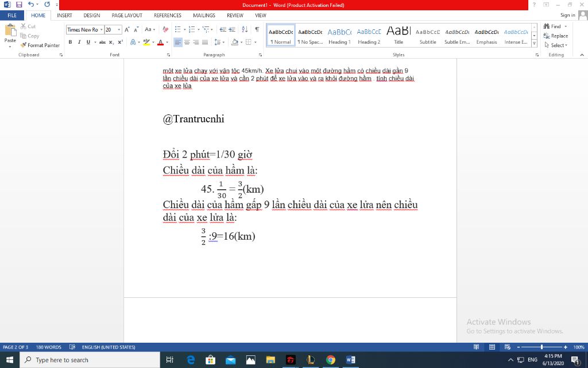Open Chrome from the taskbar
Screen dimensions: 588x368
coord(330,360)
